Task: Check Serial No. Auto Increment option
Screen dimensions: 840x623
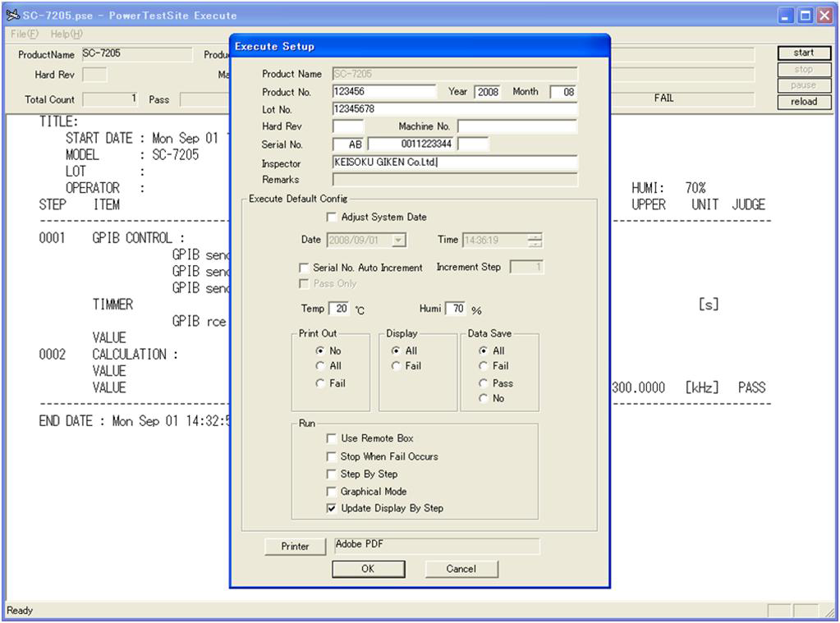Action: [305, 268]
